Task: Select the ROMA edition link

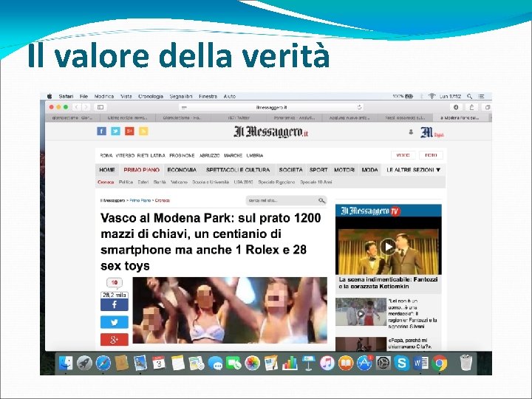Action: [106, 155]
